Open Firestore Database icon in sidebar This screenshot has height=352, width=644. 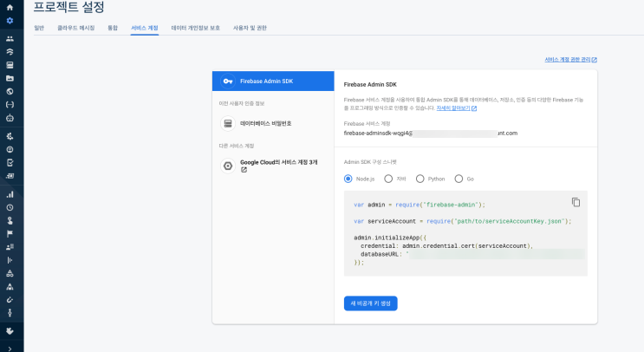click(10, 52)
